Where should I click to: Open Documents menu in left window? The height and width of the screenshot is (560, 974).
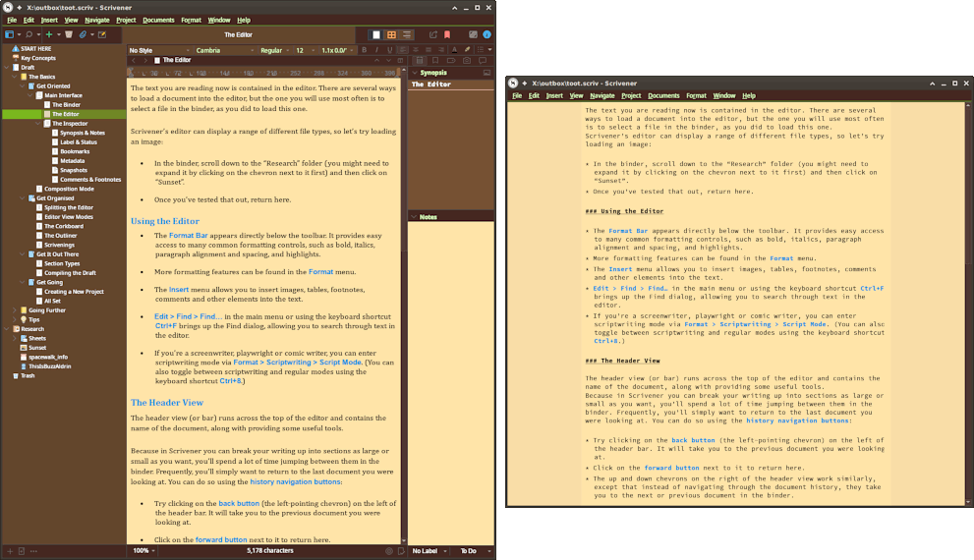click(158, 20)
